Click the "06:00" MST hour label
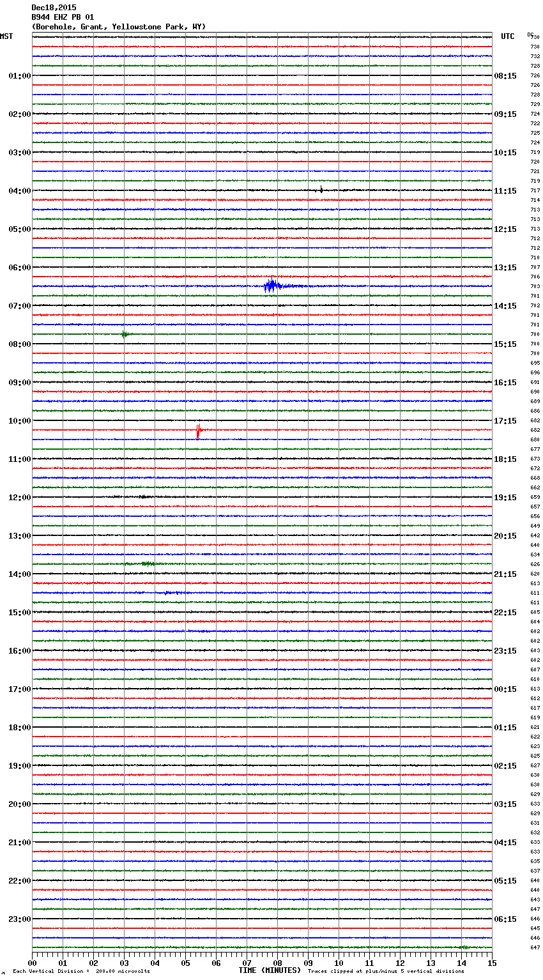Viewport: 543px width, 980px height. point(20,268)
